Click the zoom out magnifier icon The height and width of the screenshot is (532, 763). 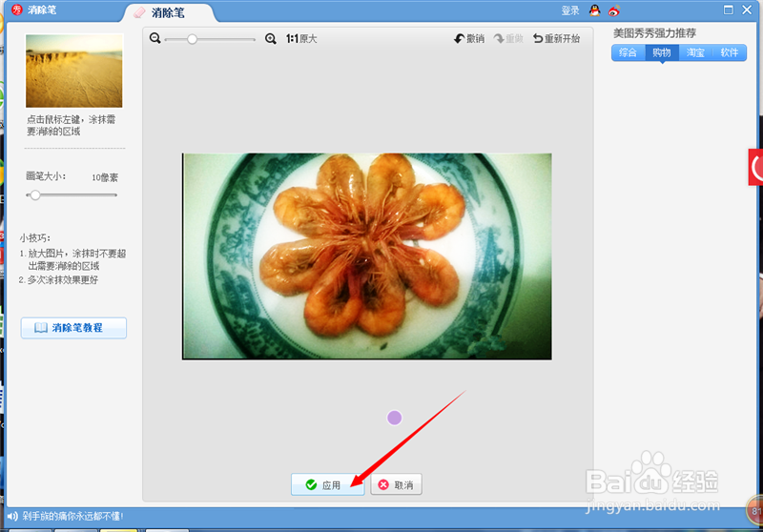click(155, 38)
